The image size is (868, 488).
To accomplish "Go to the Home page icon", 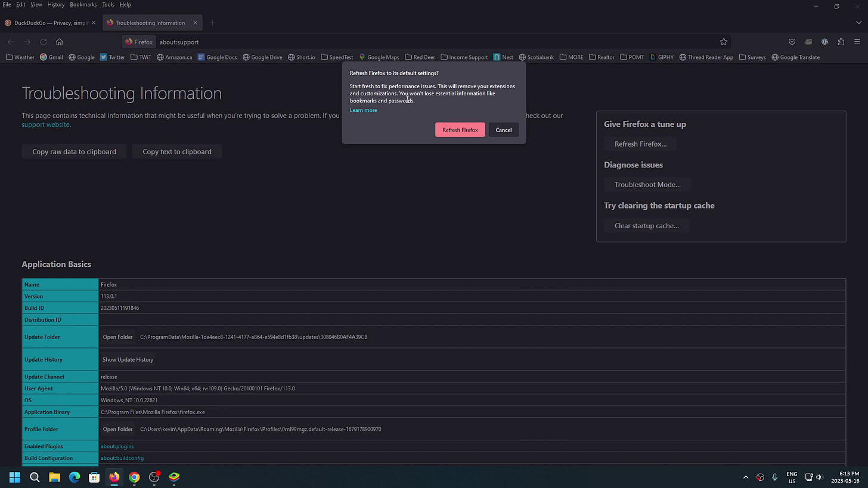I will 59,42.
